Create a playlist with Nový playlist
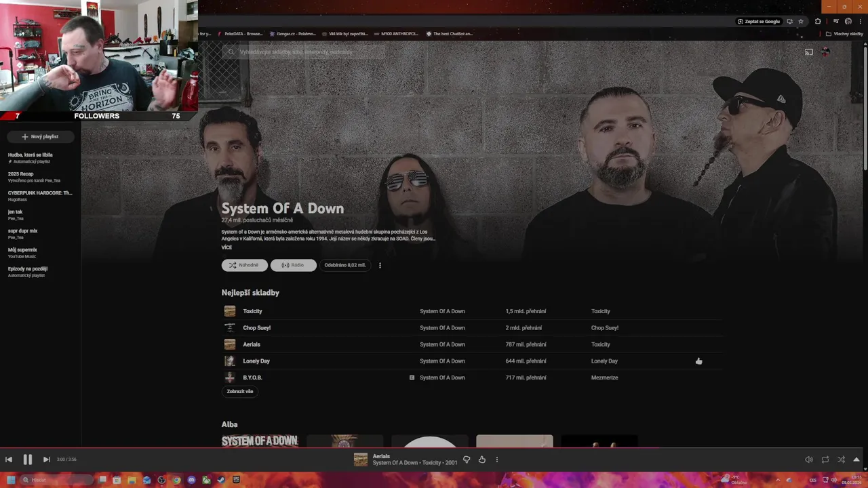Viewport: 868px width, 488px height. point(40,137)
